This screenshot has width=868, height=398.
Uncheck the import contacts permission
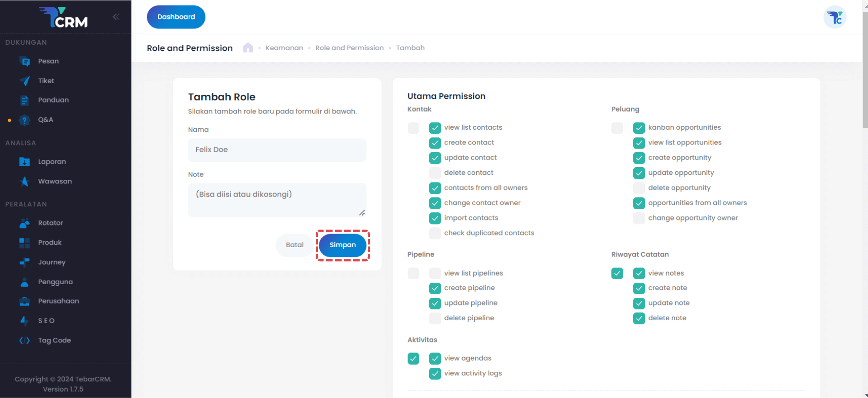click(435, 218)
